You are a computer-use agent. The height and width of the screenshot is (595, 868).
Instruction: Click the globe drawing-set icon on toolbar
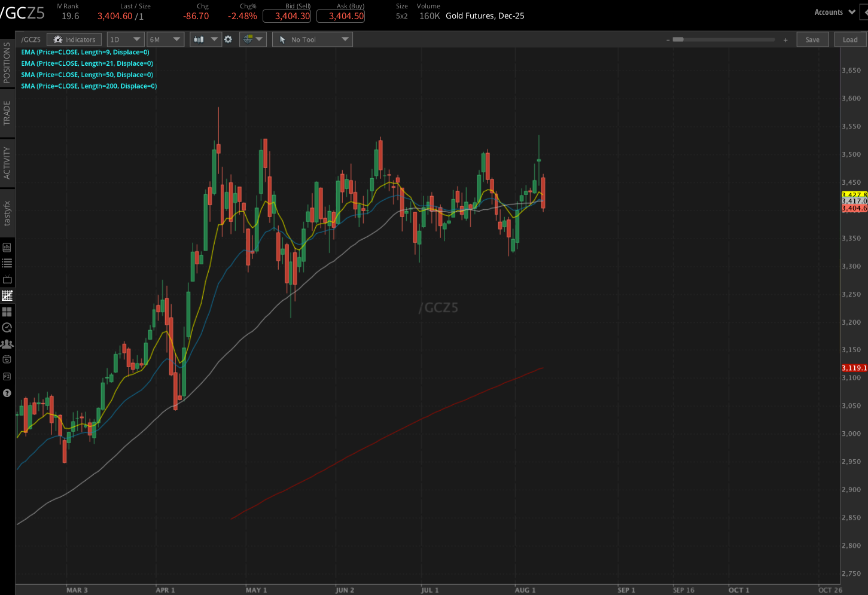[x=249, y=39]
